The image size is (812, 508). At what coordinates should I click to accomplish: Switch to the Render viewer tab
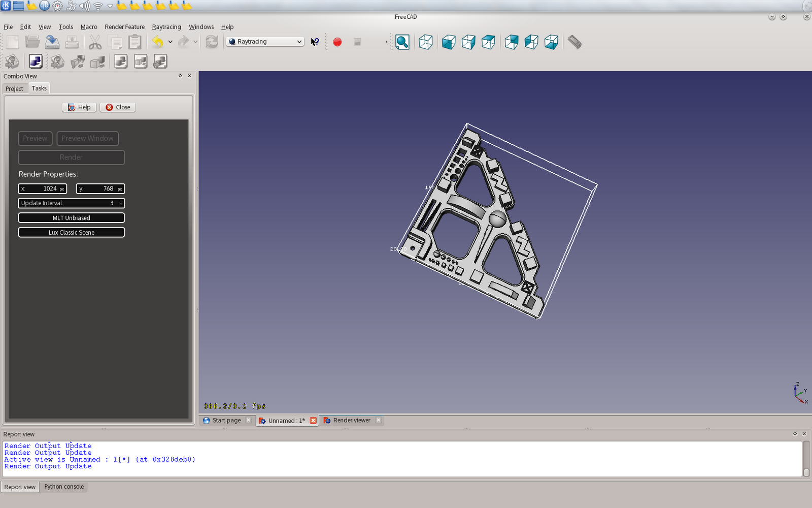coord(352,421)
